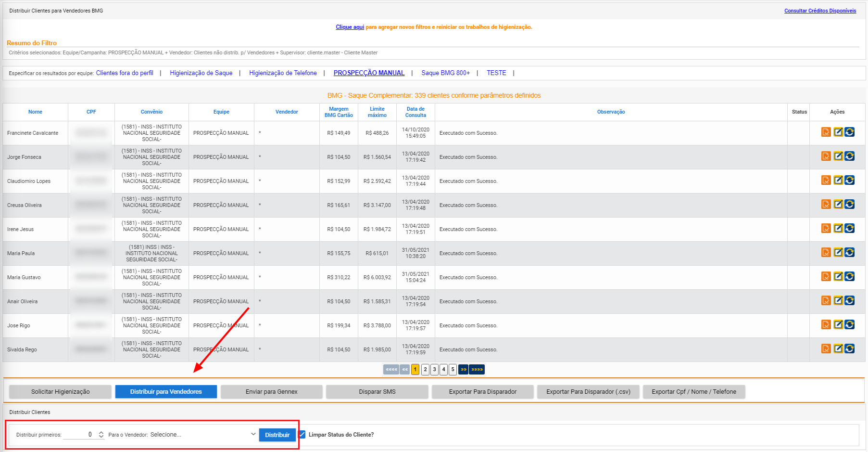The width and height of the screenshot is (868, 452).
Task: Click the orange document icon for Francinete Cavalcante
Action: (x=826, y=132)
